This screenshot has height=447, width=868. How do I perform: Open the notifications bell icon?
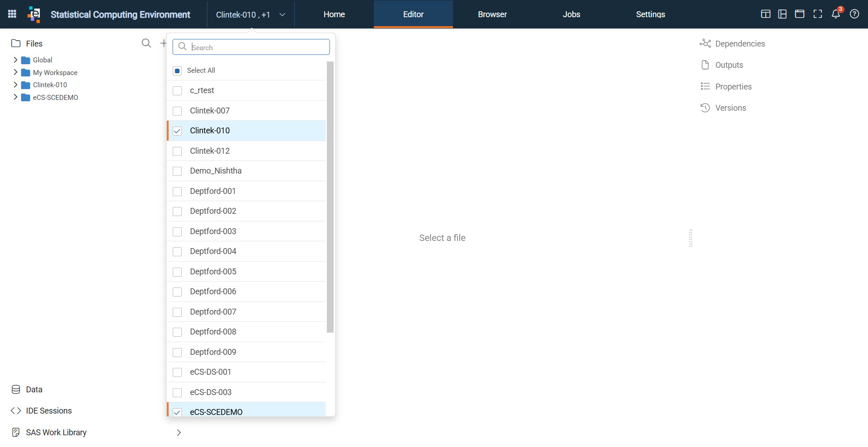836,14
